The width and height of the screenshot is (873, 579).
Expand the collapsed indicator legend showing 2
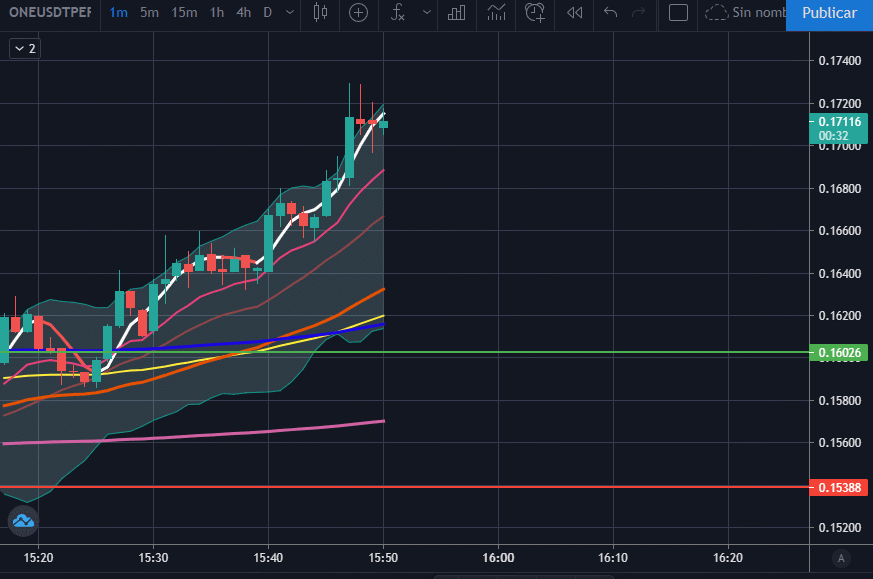coord(25,48)
